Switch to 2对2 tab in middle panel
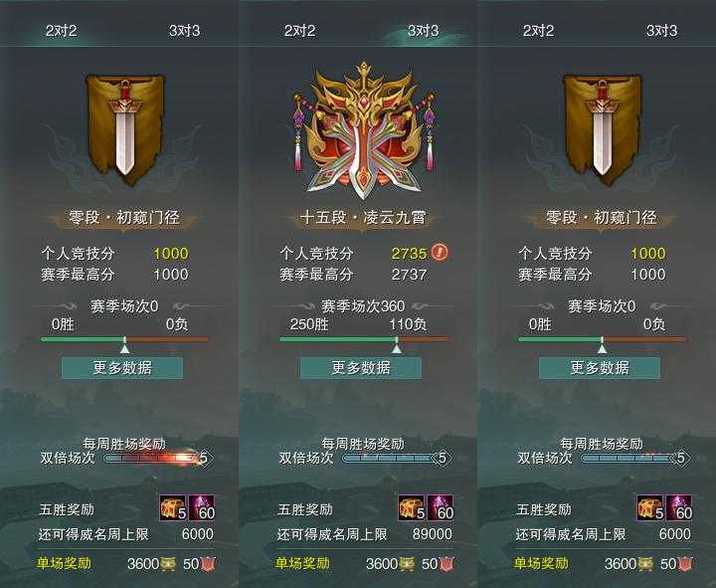716x588 pixels. (x=299, y=31)
